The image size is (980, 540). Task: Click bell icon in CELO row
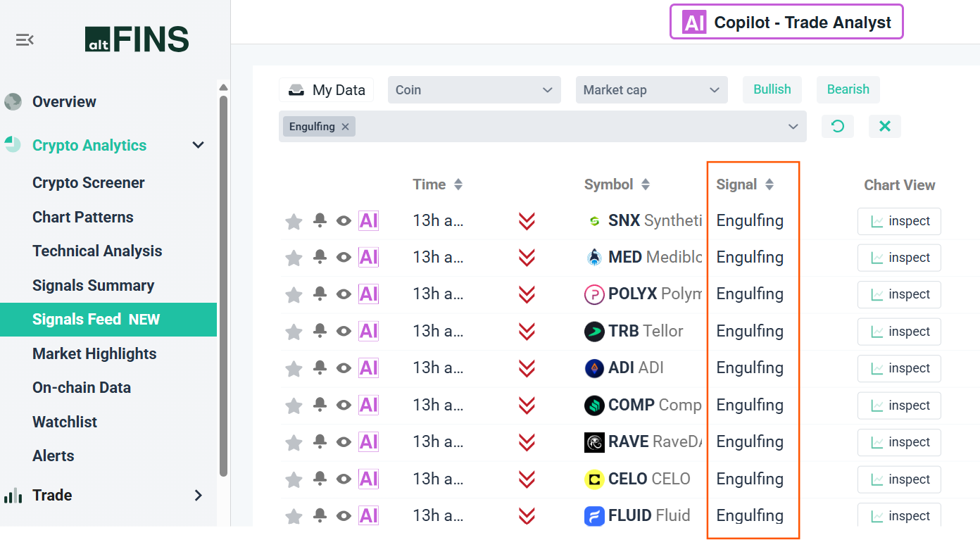[x=320, y=478]
